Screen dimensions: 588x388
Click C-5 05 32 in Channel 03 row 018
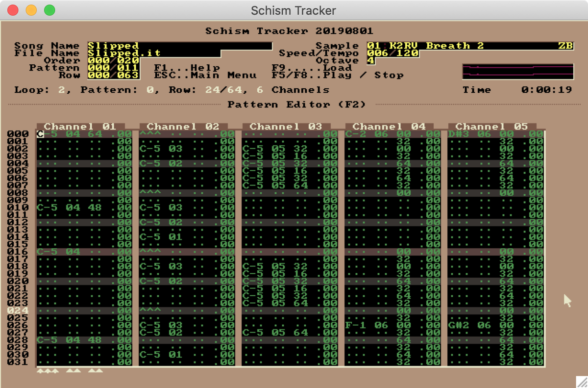(x=275, y=266)
